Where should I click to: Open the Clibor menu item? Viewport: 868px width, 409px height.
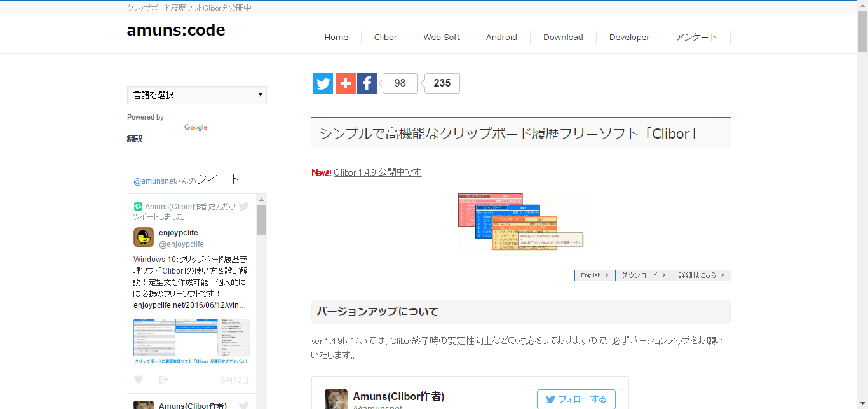click(x=386, y=38)
